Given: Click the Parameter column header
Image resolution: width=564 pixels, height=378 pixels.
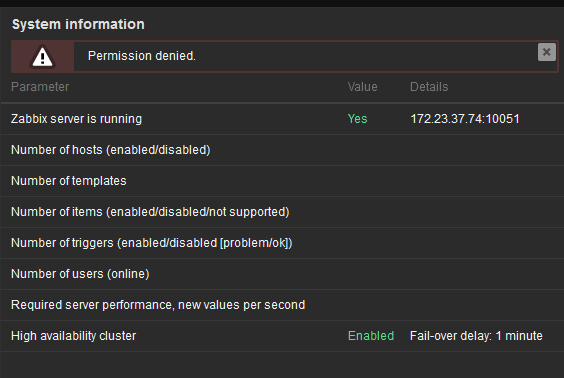Looking at the screenshot, I should click(x=40, y=87).
